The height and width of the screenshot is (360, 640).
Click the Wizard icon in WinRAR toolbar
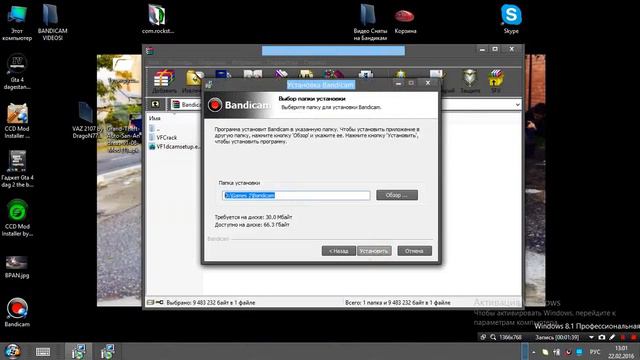(x=334, y=74)
